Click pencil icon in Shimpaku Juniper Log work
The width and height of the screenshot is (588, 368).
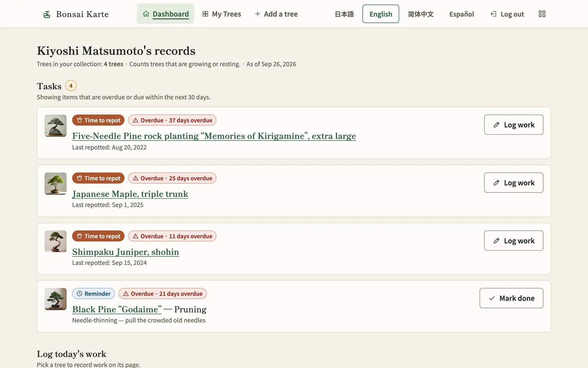[x=496, y=241]
